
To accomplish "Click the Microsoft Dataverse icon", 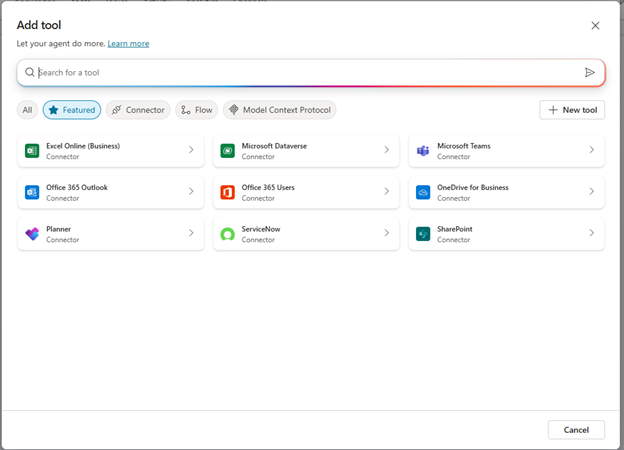I will 228,151.
